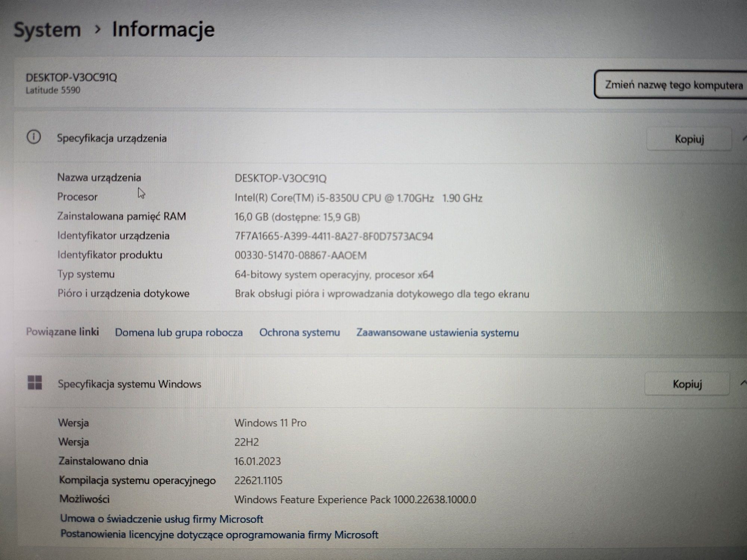Select the DESKTOP-V3OC91Q name in top card

pyautogui.click(x=71, y=77)
